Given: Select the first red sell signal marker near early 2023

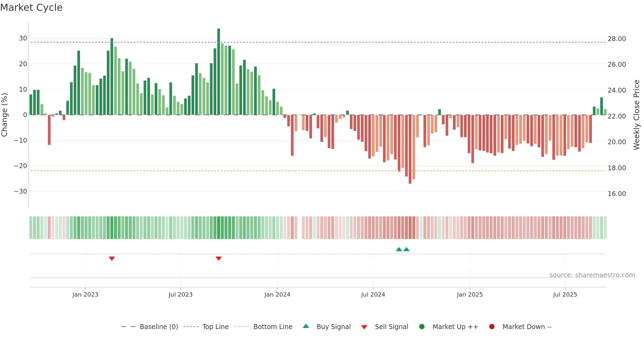Looking at the screenshot, I should point(112,258).
